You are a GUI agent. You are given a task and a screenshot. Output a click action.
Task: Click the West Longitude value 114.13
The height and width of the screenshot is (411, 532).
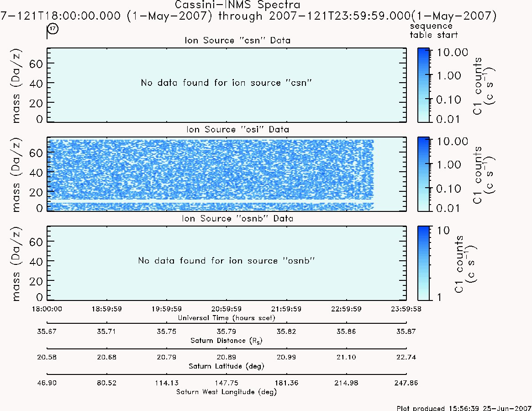click(x=167, y=383)
